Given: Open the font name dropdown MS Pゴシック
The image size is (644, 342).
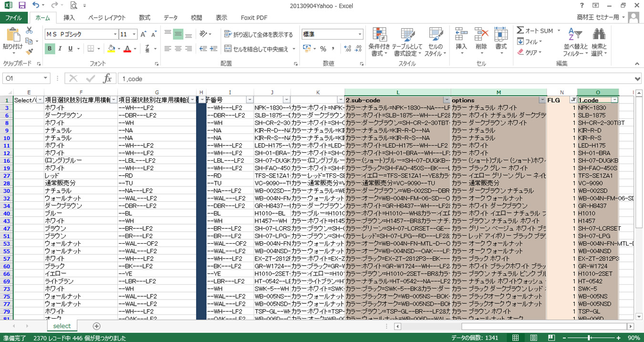Looking at the screenshot, I should click(x=115, y=34).
